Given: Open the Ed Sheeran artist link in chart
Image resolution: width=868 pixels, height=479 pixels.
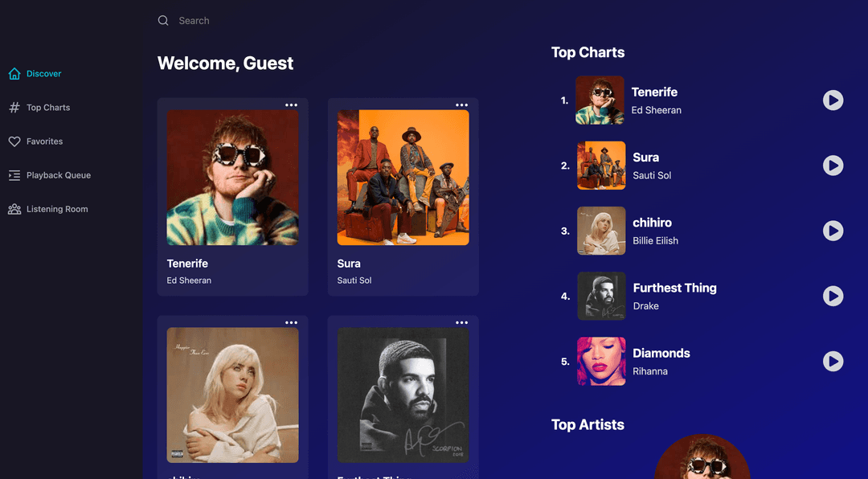Looking at the screenshot, I should (x=656, y=110).
